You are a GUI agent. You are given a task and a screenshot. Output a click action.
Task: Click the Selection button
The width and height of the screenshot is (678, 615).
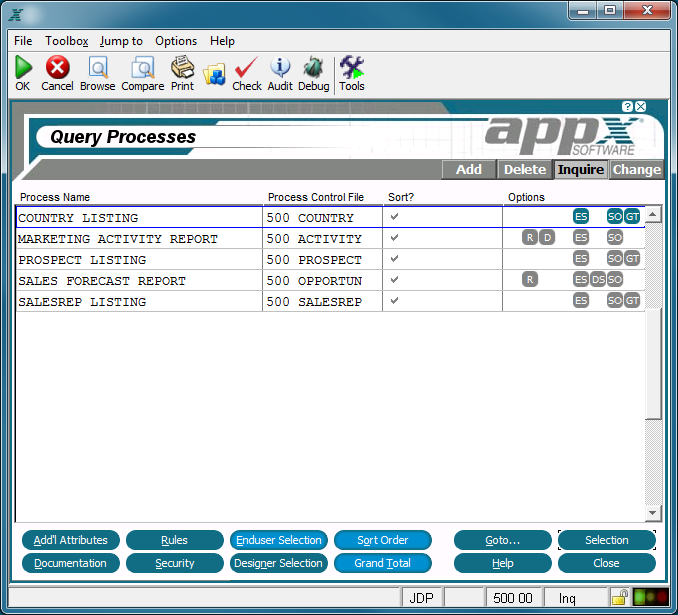point(607,540)
